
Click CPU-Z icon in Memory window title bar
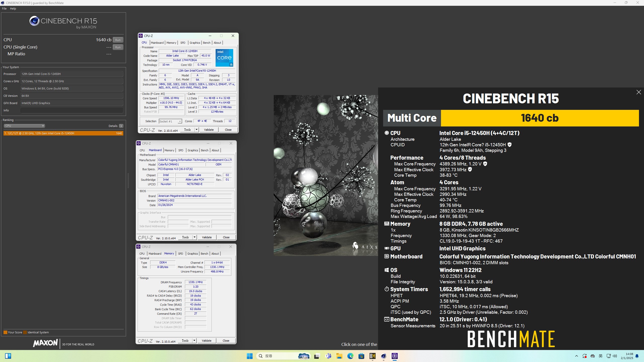(x=139, y=247)
